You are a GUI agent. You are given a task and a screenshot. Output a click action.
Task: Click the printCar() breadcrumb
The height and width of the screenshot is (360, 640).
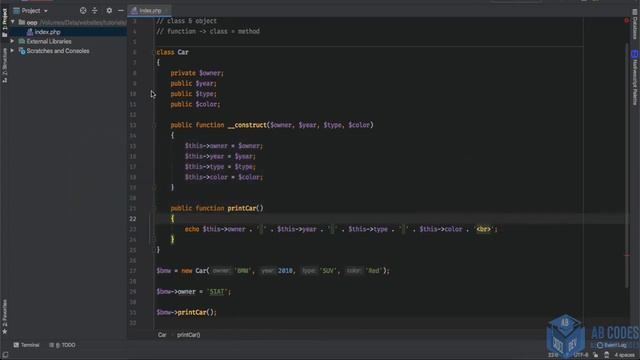(189, 335)
